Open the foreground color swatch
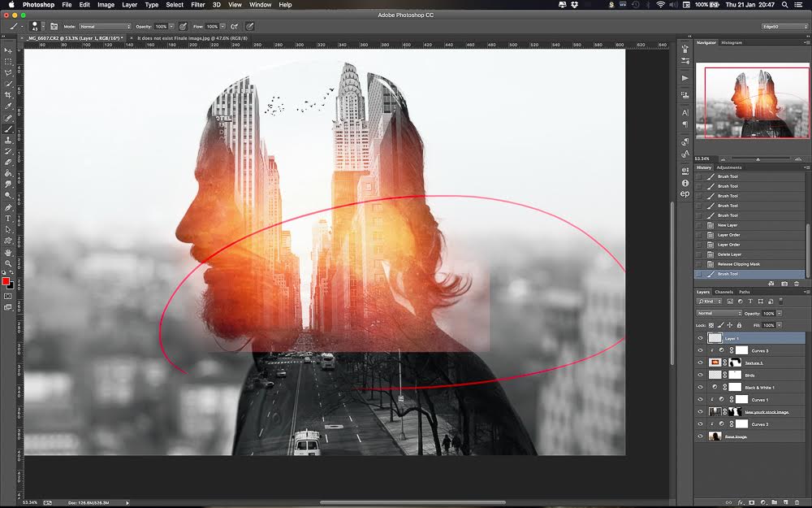Viewport: 812px width, 508px height. (x=6, y=280)
